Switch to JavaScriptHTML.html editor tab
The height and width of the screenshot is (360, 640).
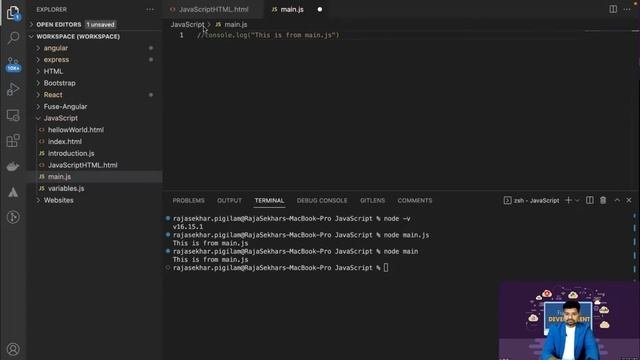click(213, 9)
